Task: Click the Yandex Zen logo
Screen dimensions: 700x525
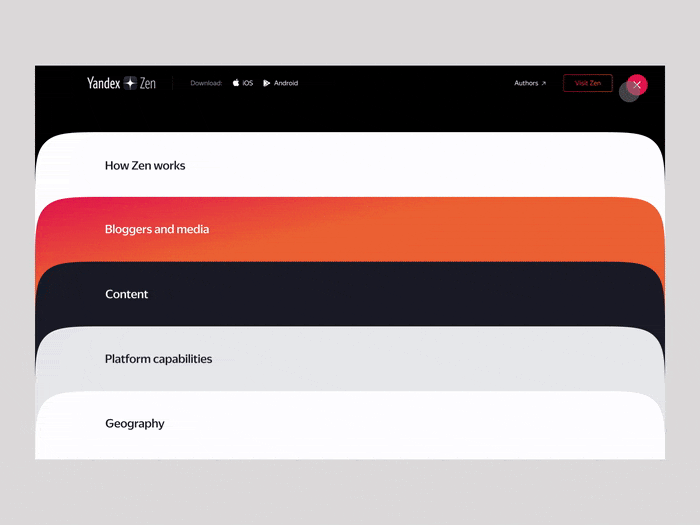Action: point(121,83)
